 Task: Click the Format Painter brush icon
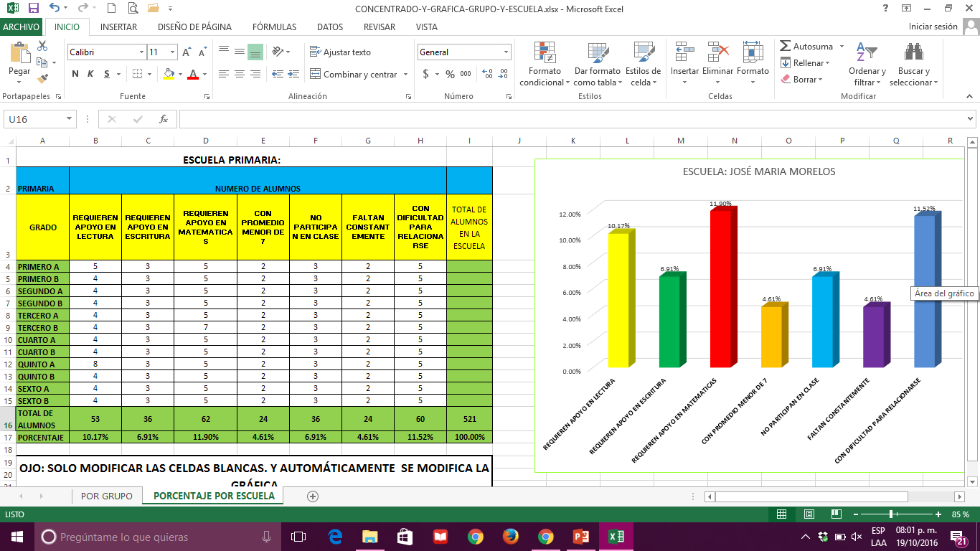click(x=43, y=79)
